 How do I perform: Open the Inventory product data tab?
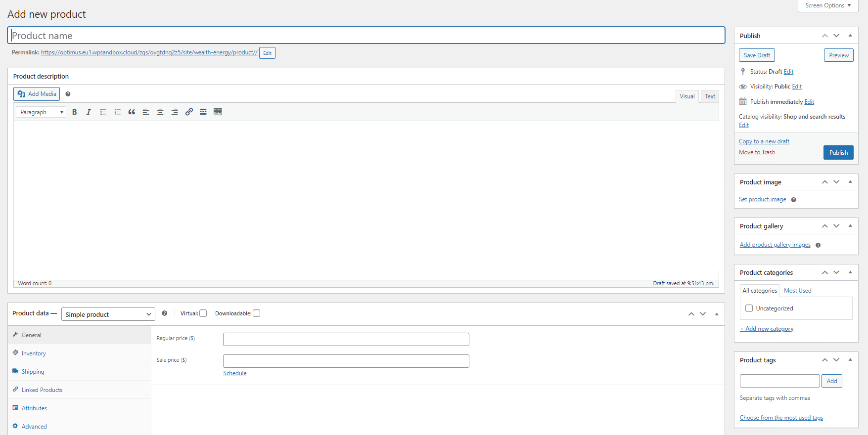(x=80, y=353)
